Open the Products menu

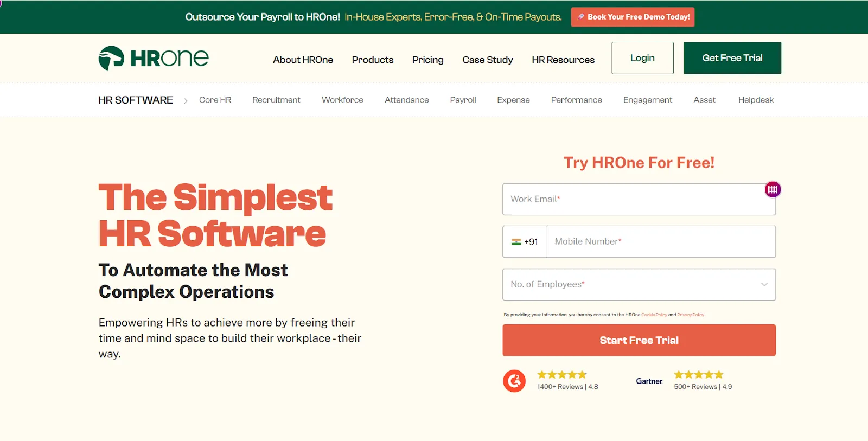click(x=373, y=60)
